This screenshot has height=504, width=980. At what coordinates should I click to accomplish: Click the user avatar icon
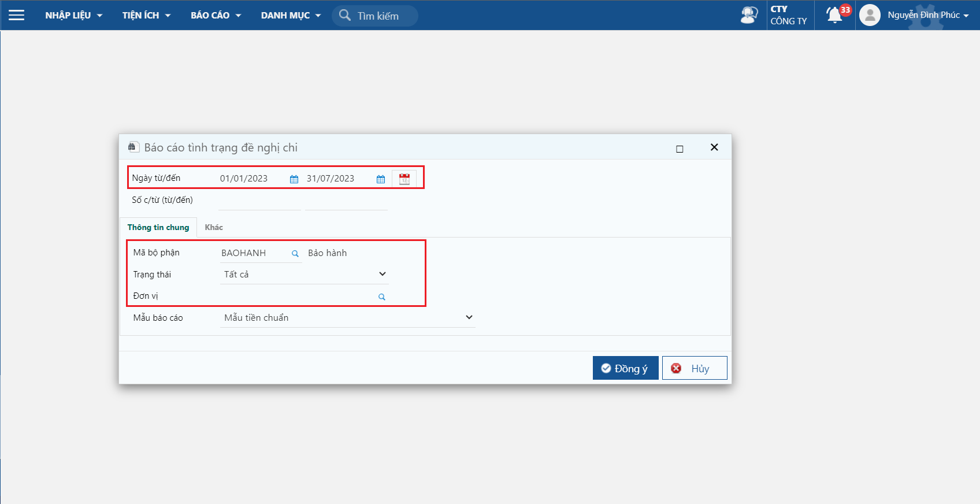click(870, 15)
